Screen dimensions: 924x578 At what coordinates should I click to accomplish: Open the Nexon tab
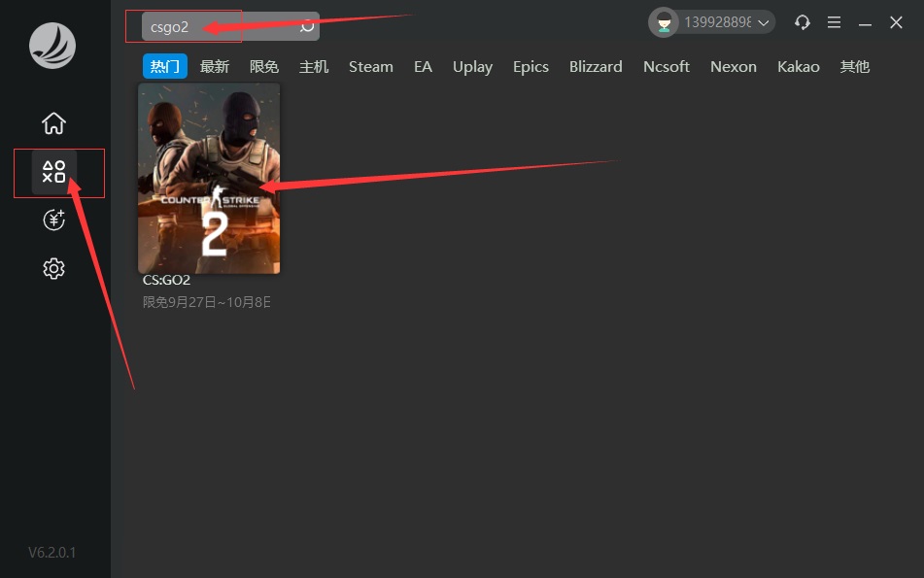[734, 67]
